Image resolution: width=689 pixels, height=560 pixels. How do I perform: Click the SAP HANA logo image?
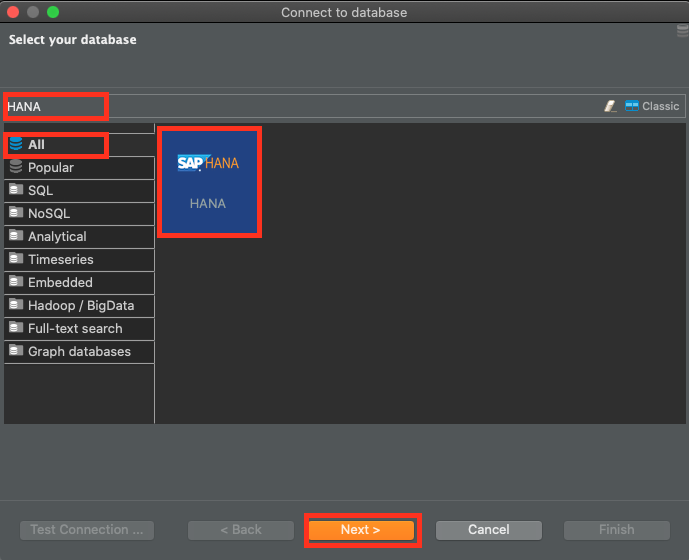pos(208,163)
